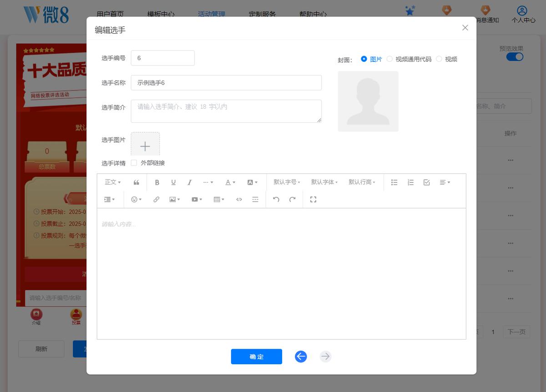546x392 pixels.
Task: Open the 默认行高 line height dropdown
Action: 362,182
